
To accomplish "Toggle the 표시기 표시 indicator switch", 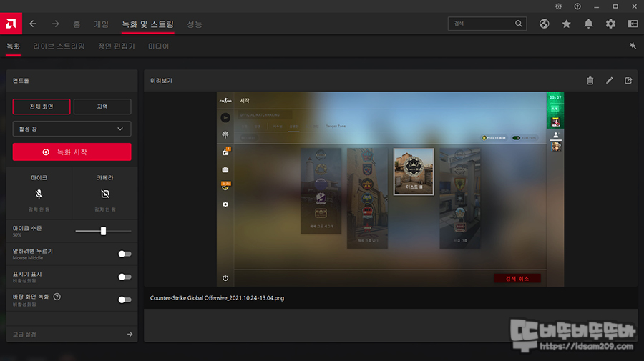I will 125,277.
